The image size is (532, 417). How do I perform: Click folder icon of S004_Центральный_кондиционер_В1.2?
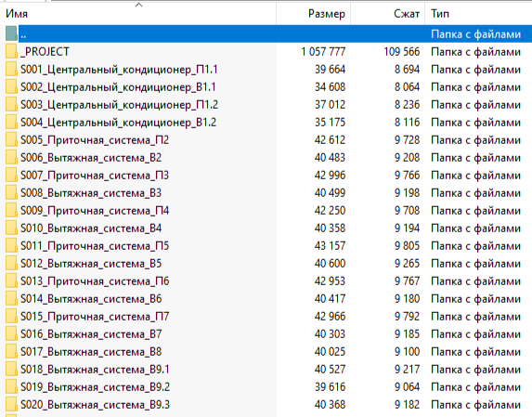11,123
